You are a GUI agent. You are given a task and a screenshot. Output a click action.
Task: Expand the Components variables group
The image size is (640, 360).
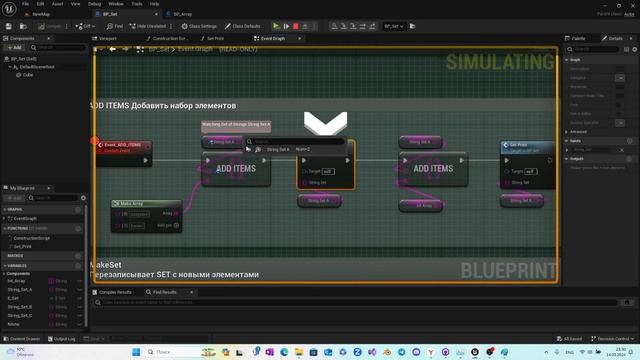4,274
